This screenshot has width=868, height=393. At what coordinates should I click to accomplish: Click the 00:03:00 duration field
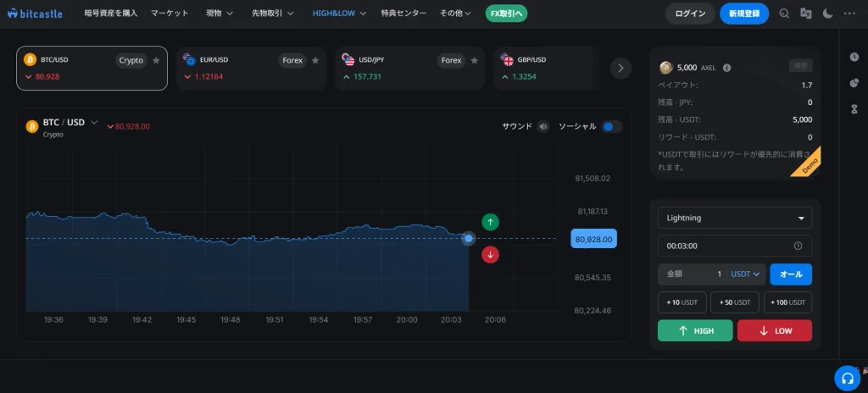735,246
